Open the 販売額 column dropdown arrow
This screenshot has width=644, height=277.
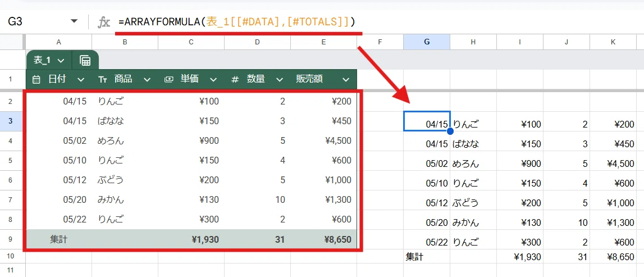click(346, 80)
